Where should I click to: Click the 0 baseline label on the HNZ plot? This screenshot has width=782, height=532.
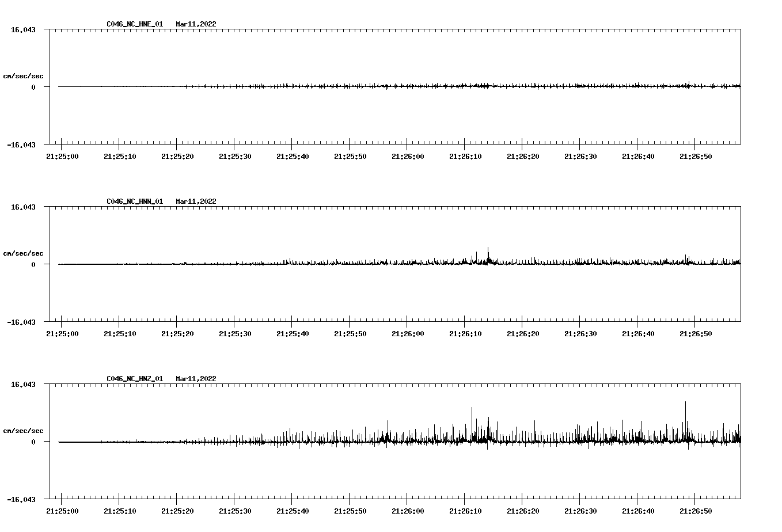pyautogui.click(x=33, y=442)
